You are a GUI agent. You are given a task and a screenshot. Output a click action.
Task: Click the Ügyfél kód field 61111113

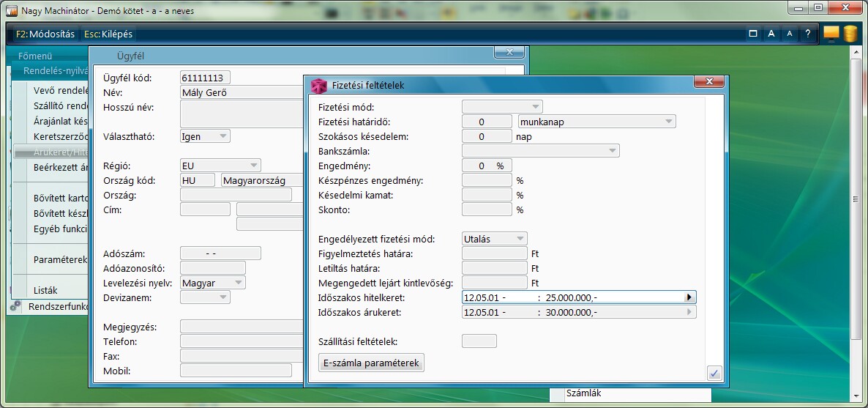coord(206,78)
